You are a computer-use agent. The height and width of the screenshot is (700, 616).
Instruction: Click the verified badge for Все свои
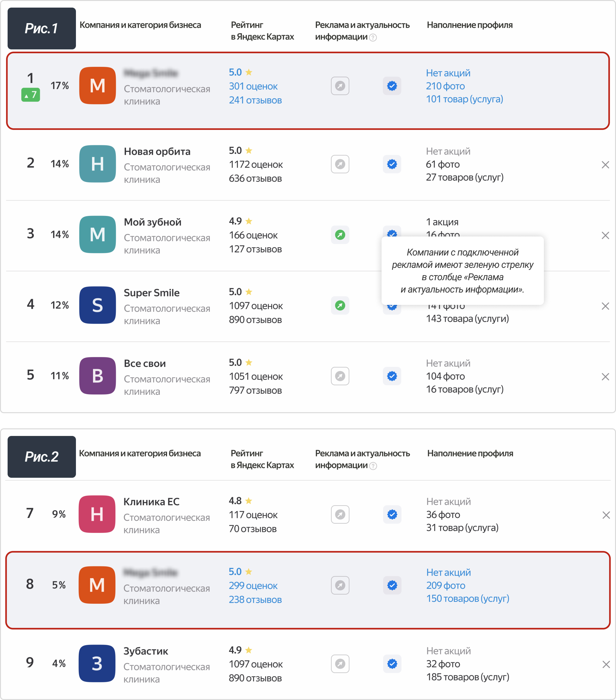[x=392, y=376]
